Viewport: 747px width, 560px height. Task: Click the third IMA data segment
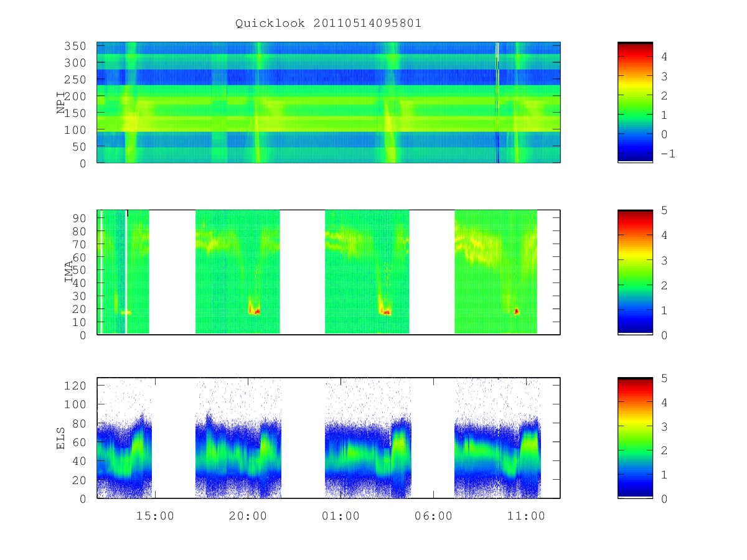pos(367,272)
